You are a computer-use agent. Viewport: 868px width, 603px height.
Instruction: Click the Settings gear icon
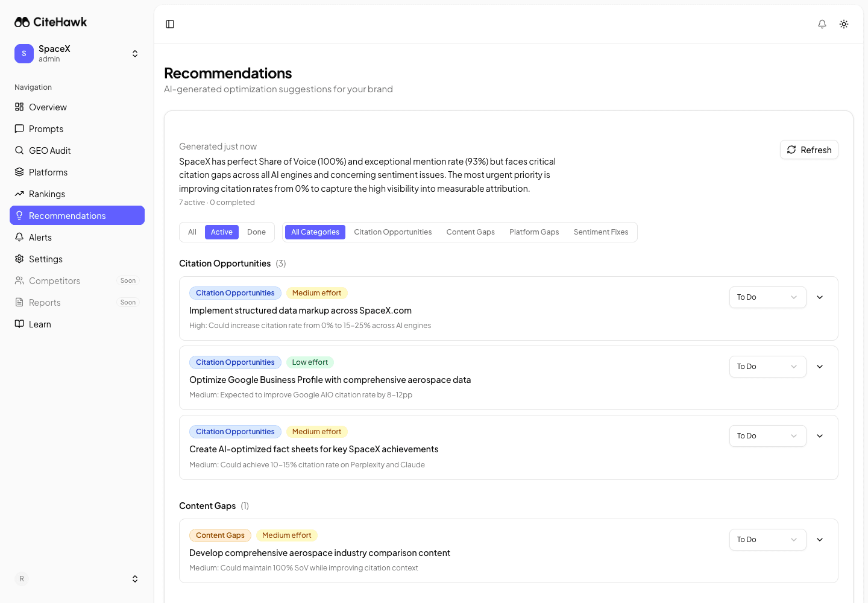pyautogui.click(x=19, y=259)
